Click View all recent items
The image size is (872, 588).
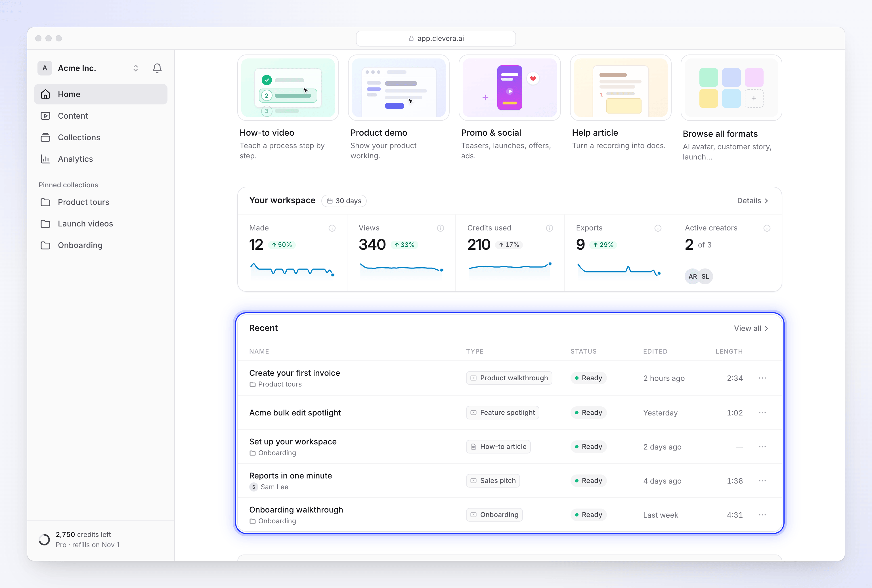click(751, 329)
